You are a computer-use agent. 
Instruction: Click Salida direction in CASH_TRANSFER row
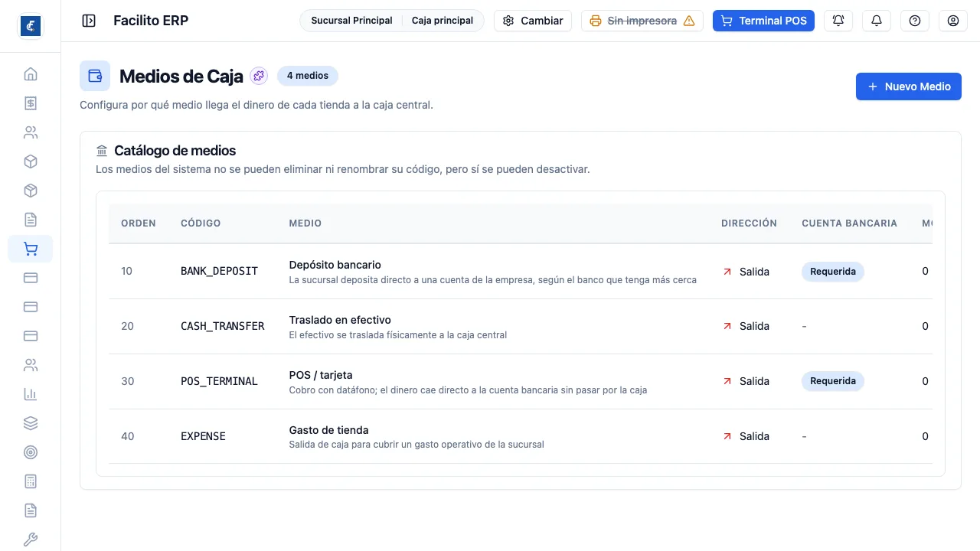tap(746, 326)
